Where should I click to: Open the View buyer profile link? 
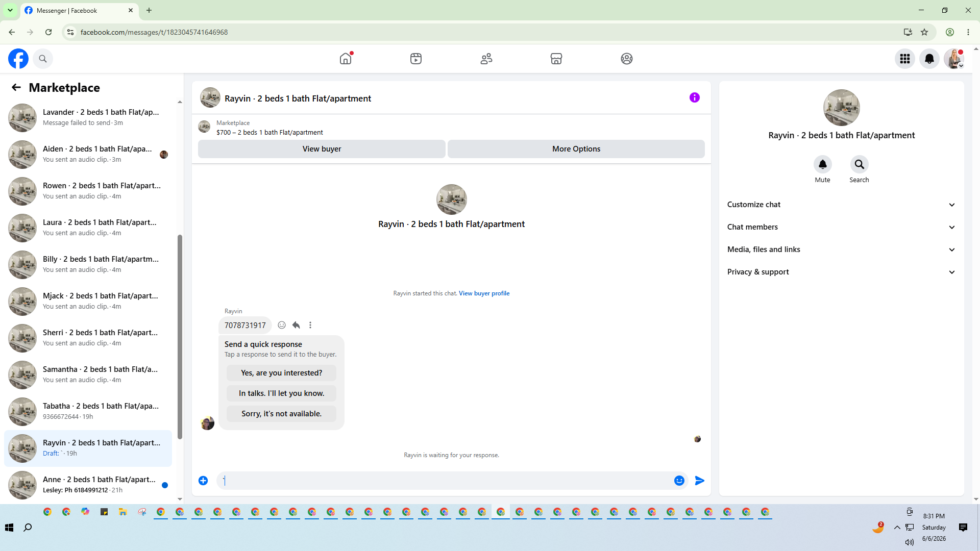[x=484, y=293]
